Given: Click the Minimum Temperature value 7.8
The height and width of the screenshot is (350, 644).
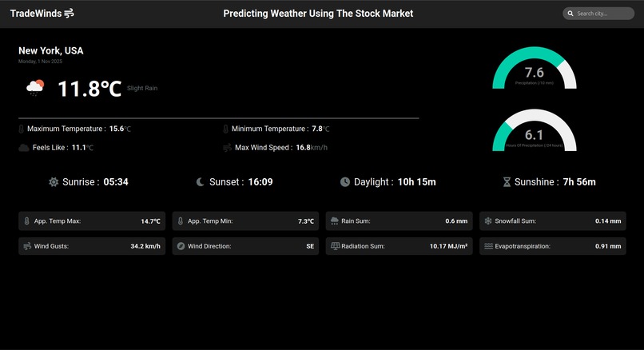Looking at the screenshot, I should pos(317,129).
